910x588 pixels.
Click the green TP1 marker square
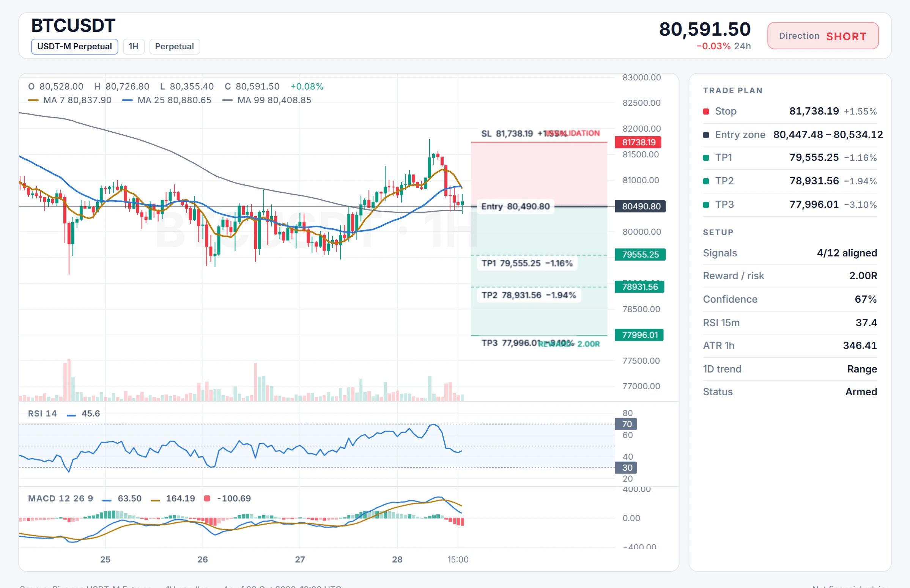[706, 158]
